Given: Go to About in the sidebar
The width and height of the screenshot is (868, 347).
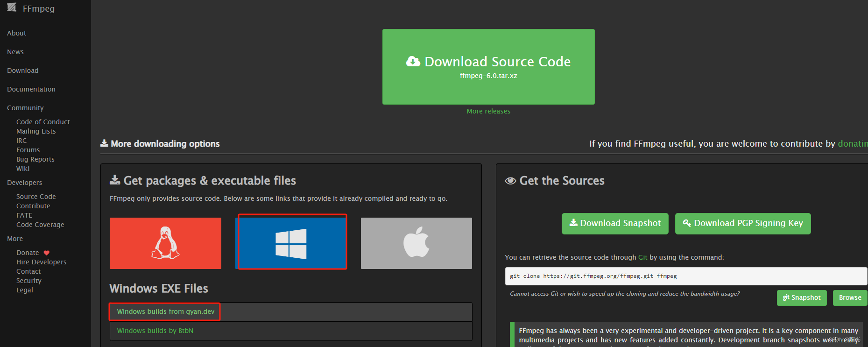Looking at the screenshot, I should click(17, 33).
